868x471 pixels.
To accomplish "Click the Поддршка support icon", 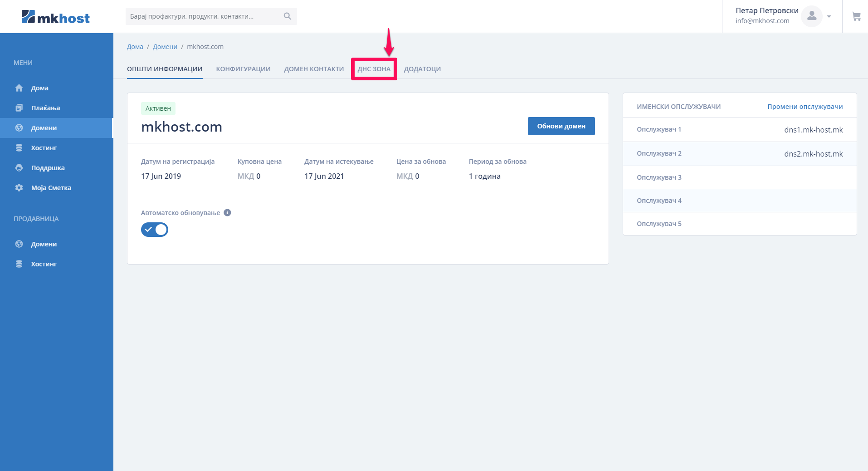I will point(19,168).
